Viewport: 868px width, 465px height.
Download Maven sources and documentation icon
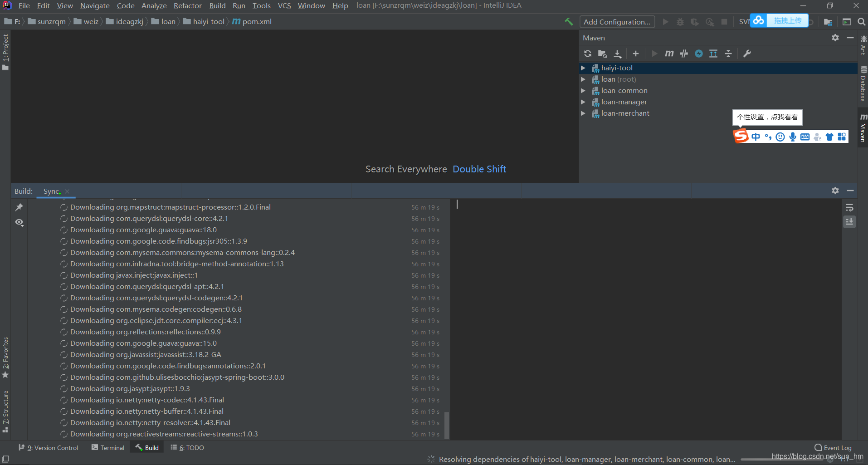coord(618,54)
